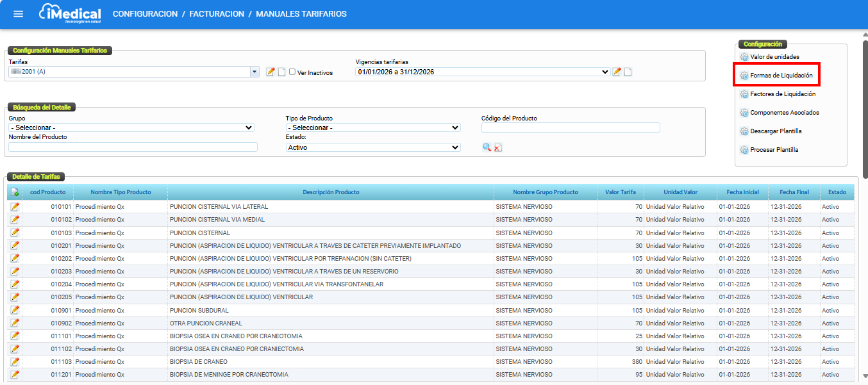This screenshot has width=868, height=385.
Task: Create new vigencia with blank page icon
Action: (628, 72)
